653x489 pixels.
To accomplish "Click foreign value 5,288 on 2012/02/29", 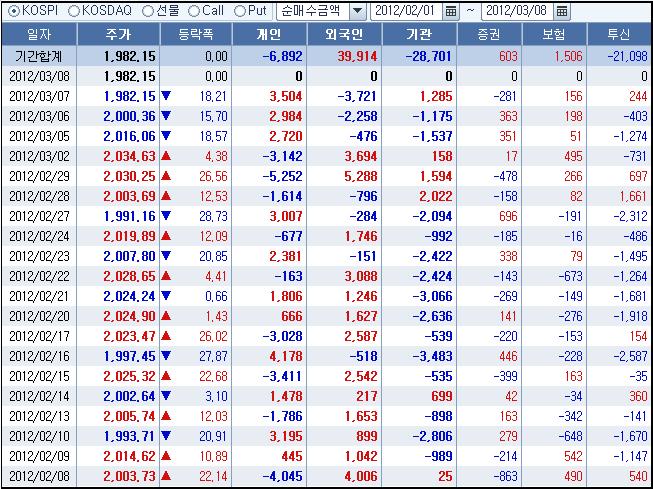I will tap(361, 176).
